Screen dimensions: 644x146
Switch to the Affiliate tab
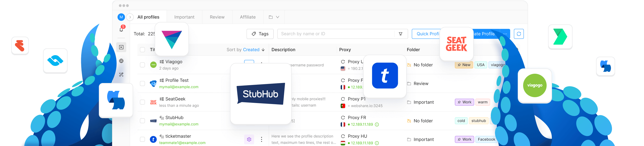248,17
